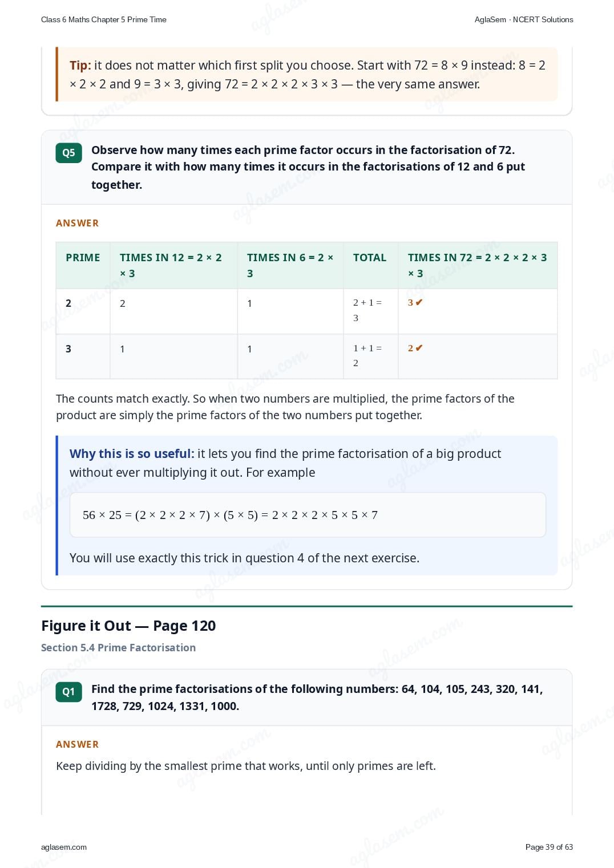Viewport: 614px width, 868px height.
Task: Click the ANSWER label under Q1
Action: (77, 744)
